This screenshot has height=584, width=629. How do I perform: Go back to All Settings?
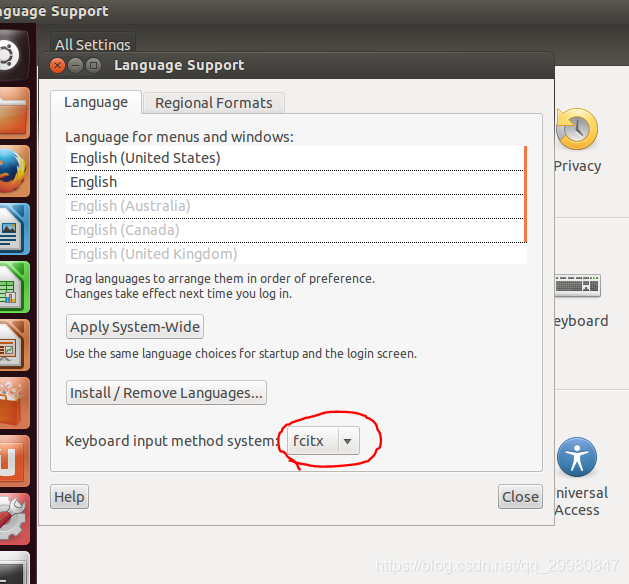click(x=93, y=45)
